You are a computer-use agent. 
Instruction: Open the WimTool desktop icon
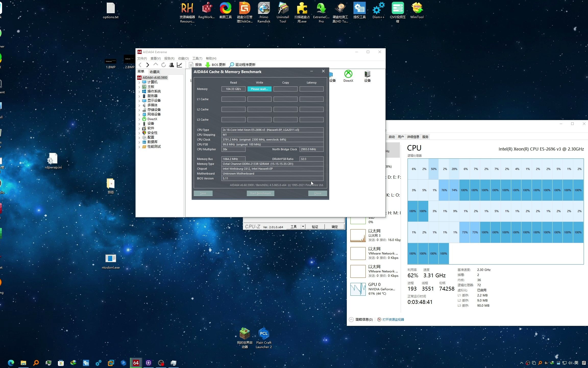pyautogui.click(x=417, y=11)
